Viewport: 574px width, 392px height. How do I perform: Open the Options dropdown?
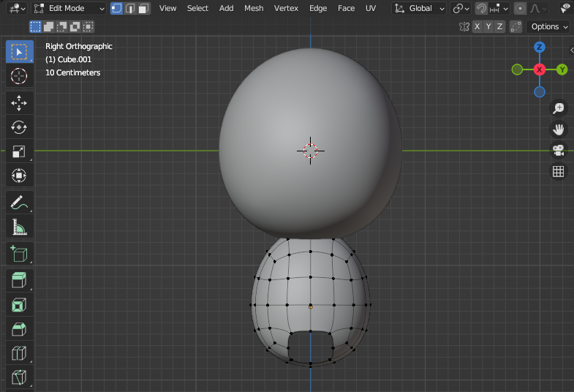point(548,26)
